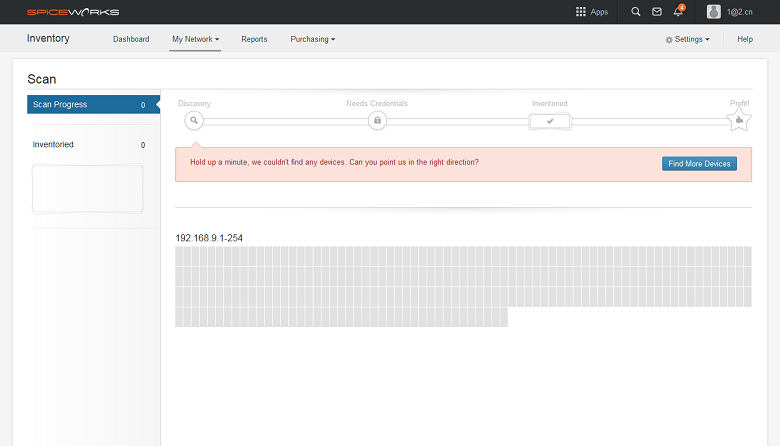Viewport: 780px width, 446px height.
Task: Click the Inventory heading link
Action: click(48, 38)
